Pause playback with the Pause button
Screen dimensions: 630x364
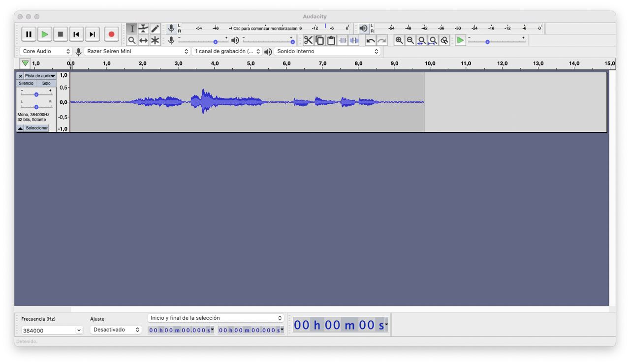pyautogui.click(x=29, y=34)
